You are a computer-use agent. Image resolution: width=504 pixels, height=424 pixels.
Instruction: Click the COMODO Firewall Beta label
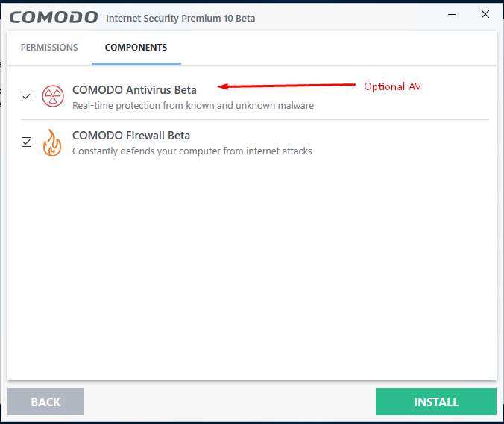point(130,136)
